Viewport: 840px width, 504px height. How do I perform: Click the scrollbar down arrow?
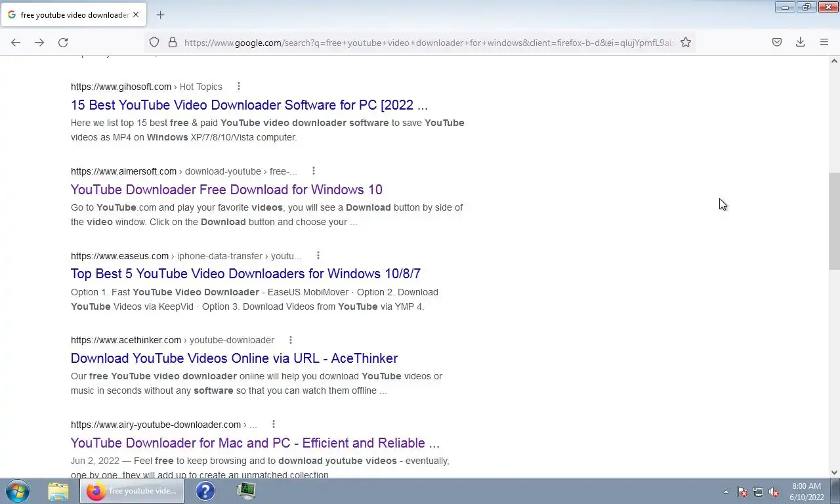[x=834, y=472]
